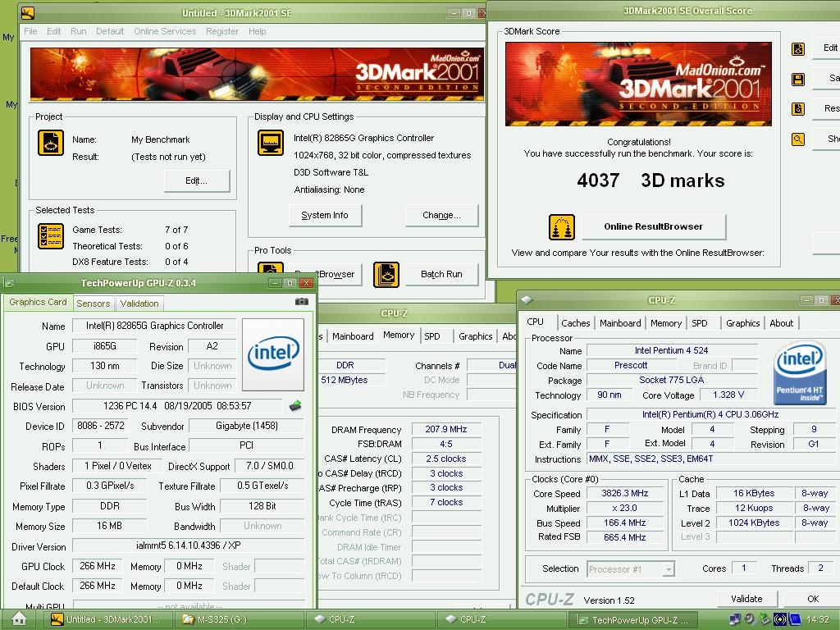
Task: Click the Instructions field in CPU-Z
Action: (x=710, y=459)
